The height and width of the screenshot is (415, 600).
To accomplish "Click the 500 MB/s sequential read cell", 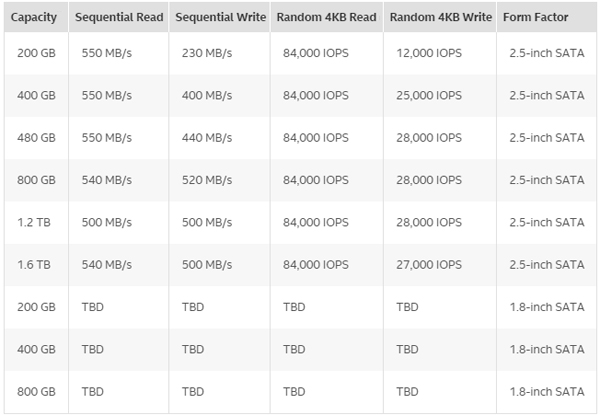I will pyautogui.click(x=106, y=223).
